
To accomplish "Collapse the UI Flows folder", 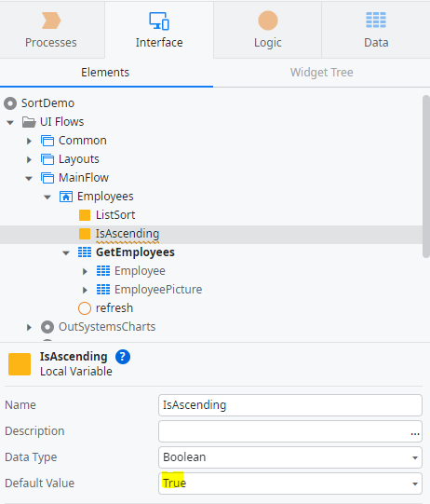I will [10, 122].
